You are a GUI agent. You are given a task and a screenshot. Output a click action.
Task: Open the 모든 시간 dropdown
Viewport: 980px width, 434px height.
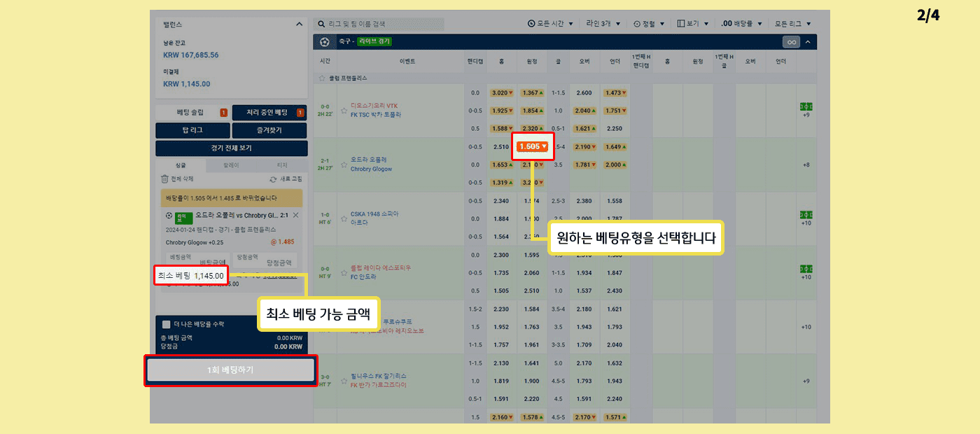tap(550, 24)
